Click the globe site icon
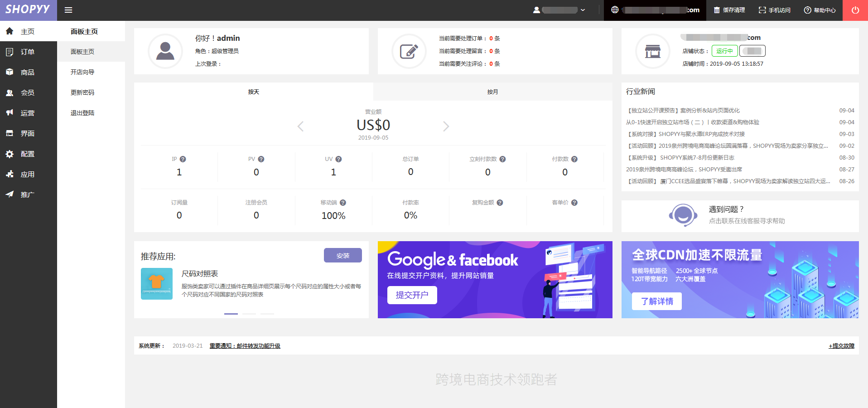Viewport: 868px width, 408px height. [x=615, y=10]
